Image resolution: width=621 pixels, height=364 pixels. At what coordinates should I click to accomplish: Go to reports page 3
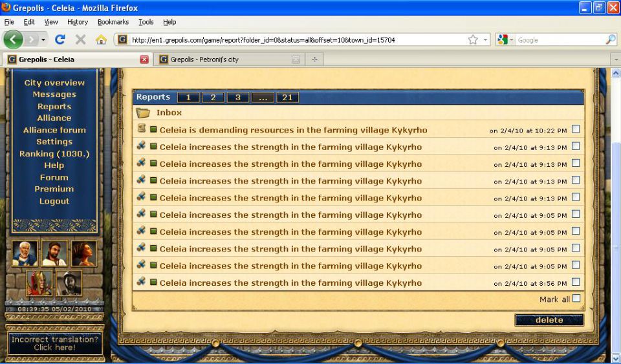tap(238, 98)
